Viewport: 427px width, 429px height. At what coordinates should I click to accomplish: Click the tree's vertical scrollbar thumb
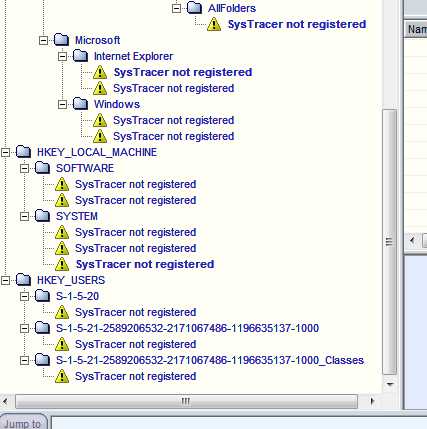pyautogui.click(x=389, y=242)
